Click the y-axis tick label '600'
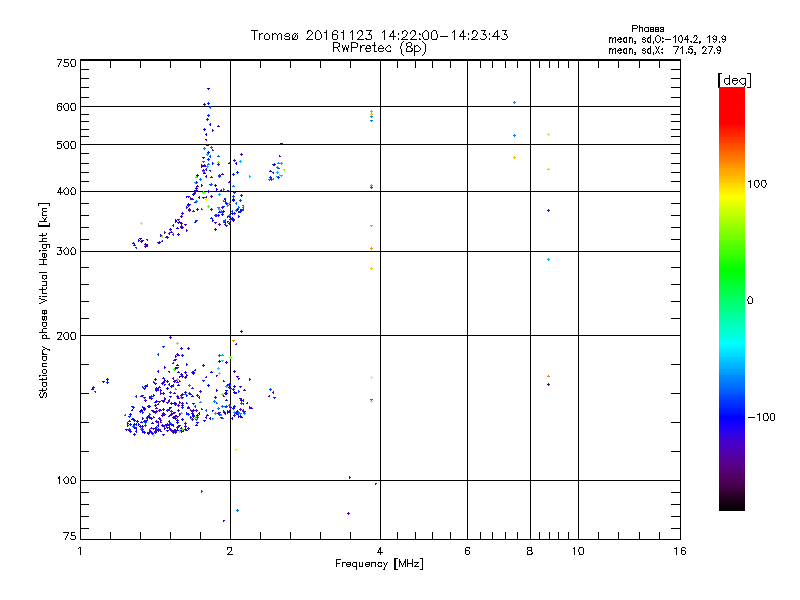This screenshot has width=800, height=600. point(66,107)
